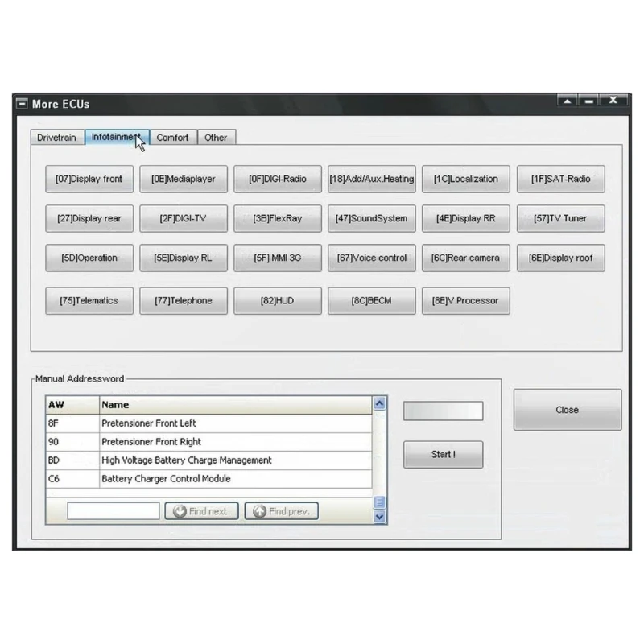Choose the [8E]V.Processor button

pos(466,300)
